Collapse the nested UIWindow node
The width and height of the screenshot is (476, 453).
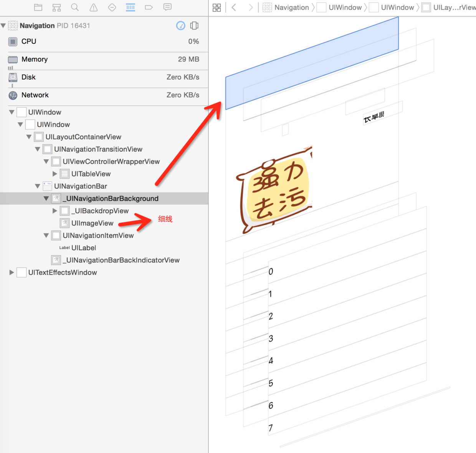pyautogui.click(x=20, y=124)
